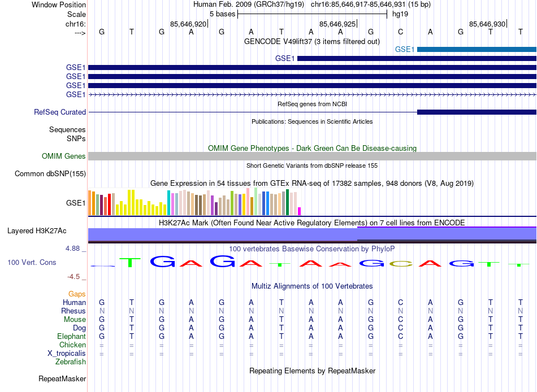
Task: Click the magenta bar in the GTEx chart
Action: 300,211
